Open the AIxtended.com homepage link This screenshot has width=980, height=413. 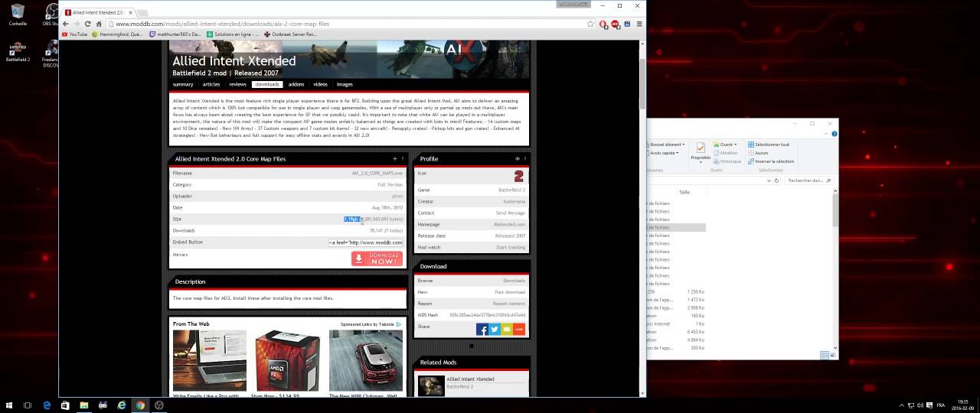[x=509, y=224]
